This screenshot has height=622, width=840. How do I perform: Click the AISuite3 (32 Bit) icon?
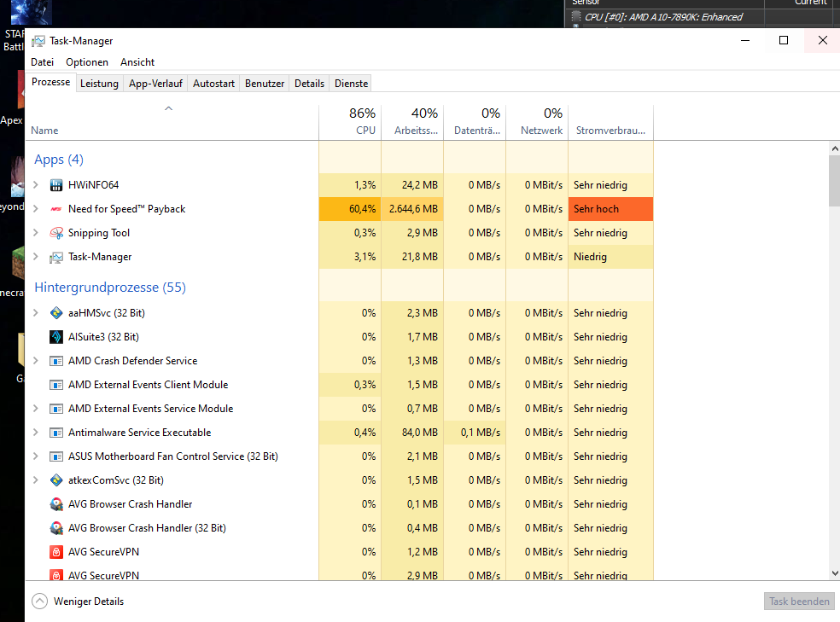point(56,337)
